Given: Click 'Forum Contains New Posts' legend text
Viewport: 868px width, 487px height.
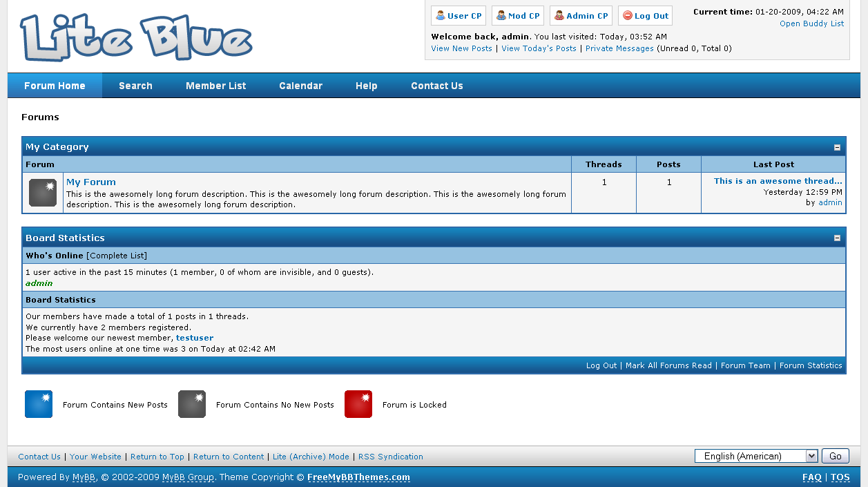Looking at the screenshot, I should pyautogui.click(x=115, y=405).
